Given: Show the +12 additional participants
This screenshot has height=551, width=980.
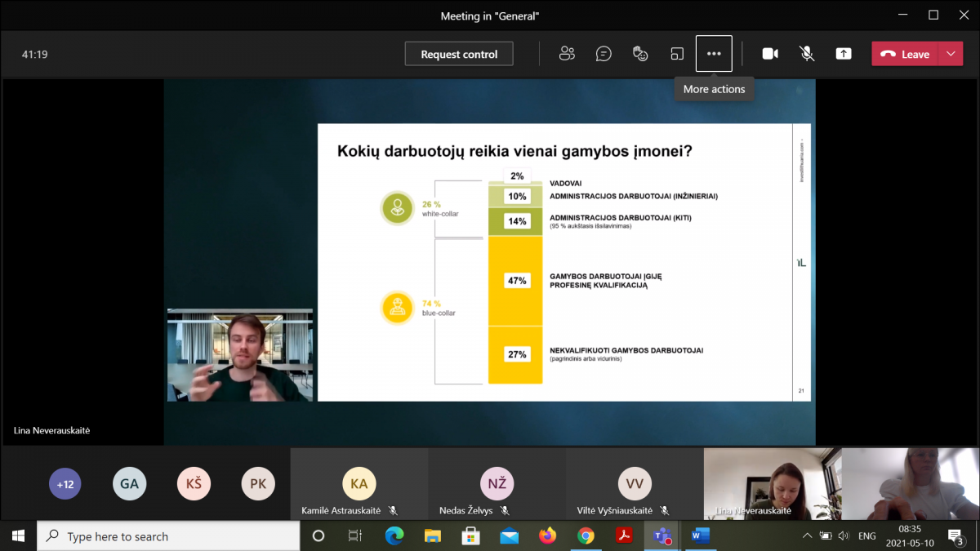Looking at the screenshot, I should pyautogui.click(x=65, y=484).
